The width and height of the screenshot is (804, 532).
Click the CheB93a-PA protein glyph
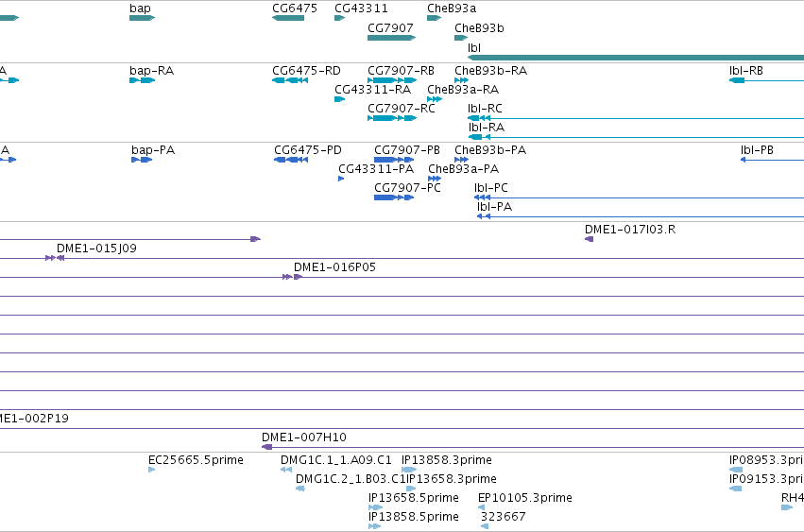tap(435, 179)
